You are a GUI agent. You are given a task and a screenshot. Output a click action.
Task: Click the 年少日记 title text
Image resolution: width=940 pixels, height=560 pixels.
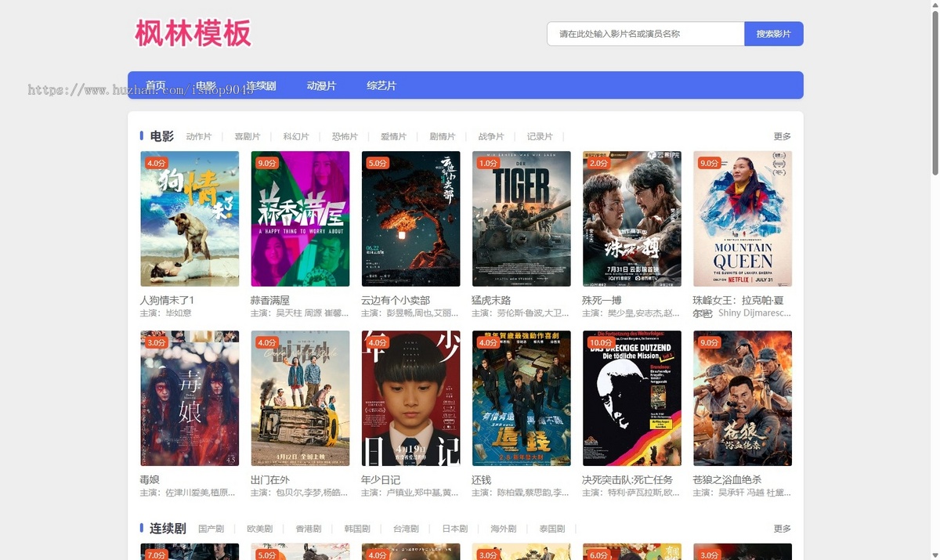tap(381, 479)
